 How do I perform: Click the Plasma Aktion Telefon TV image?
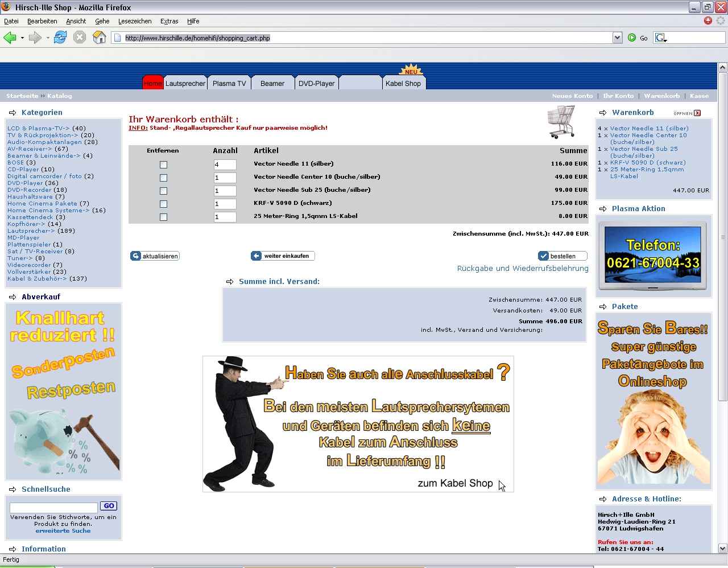tap(653, 257)
